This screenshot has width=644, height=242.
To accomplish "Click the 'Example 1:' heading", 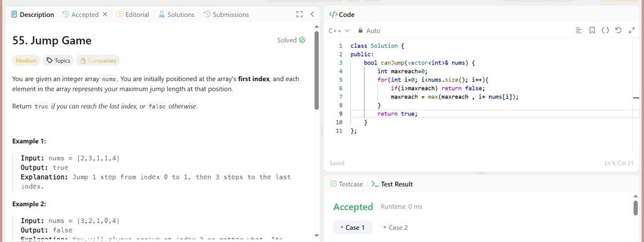I will pos(29,141).
